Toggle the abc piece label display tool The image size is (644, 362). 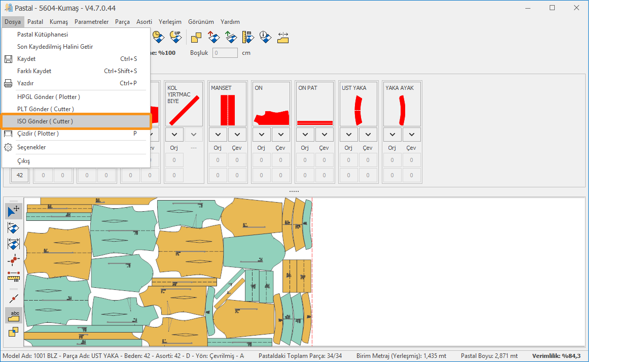tap(14, 315)
